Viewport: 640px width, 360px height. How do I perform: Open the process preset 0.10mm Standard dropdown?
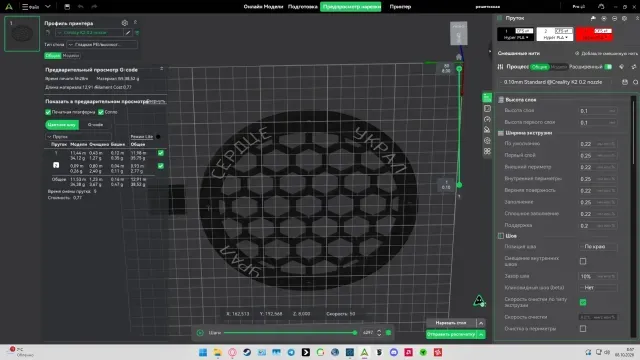pos(557,82)
